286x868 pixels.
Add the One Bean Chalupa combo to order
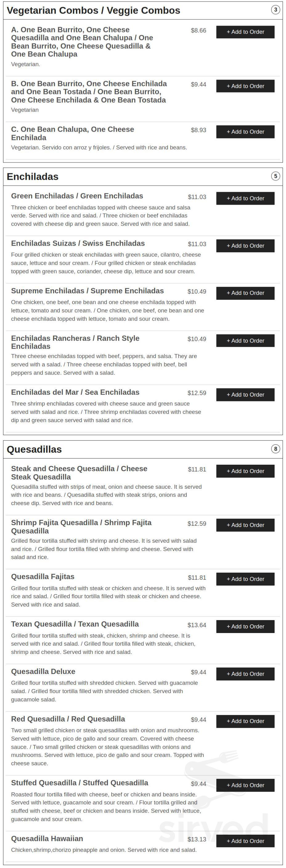(245, 131)
